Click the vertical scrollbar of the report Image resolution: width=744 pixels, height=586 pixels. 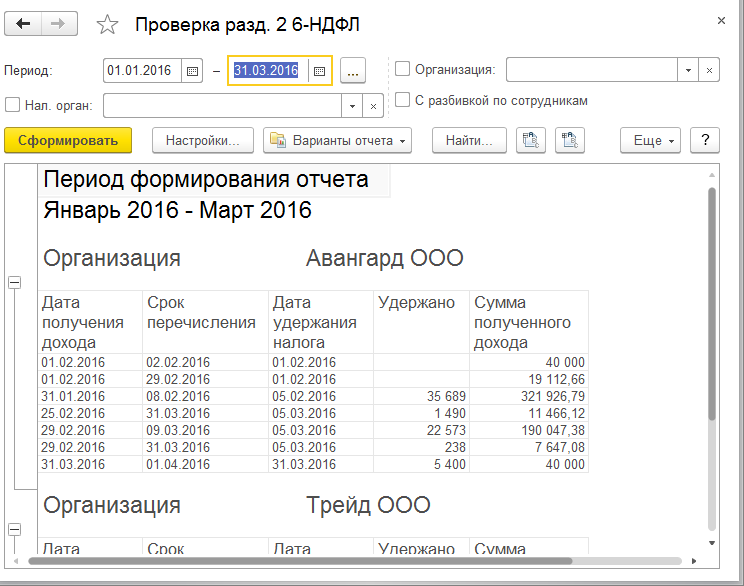pos(711,300)
